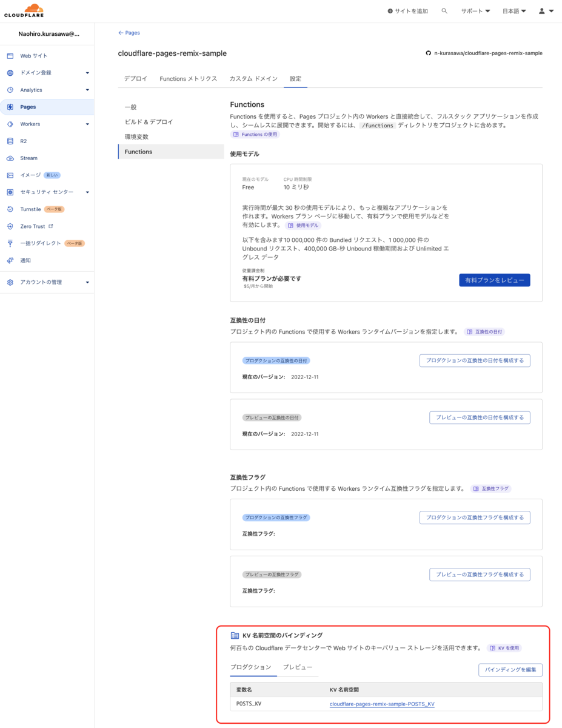This screenshot has height=728, width=562.
Task: Click the account name Naohiro.kurasawa@...
Action: (49, 35)
